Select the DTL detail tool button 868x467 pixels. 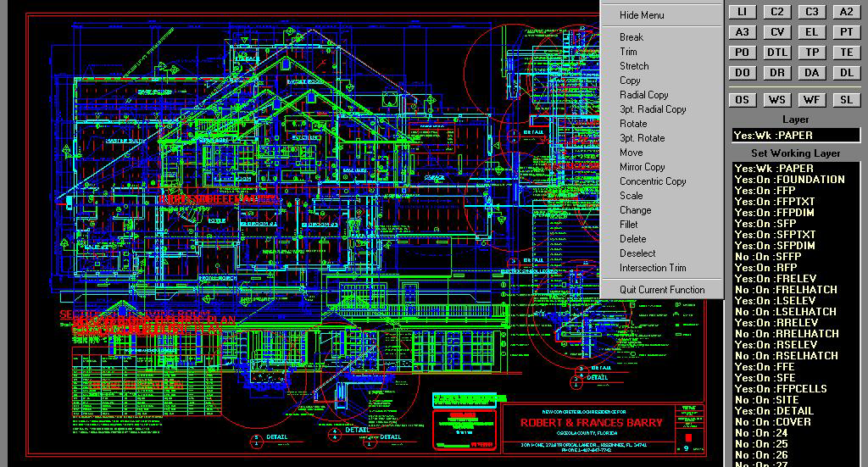pyautogui.click(x=777, y=53)
